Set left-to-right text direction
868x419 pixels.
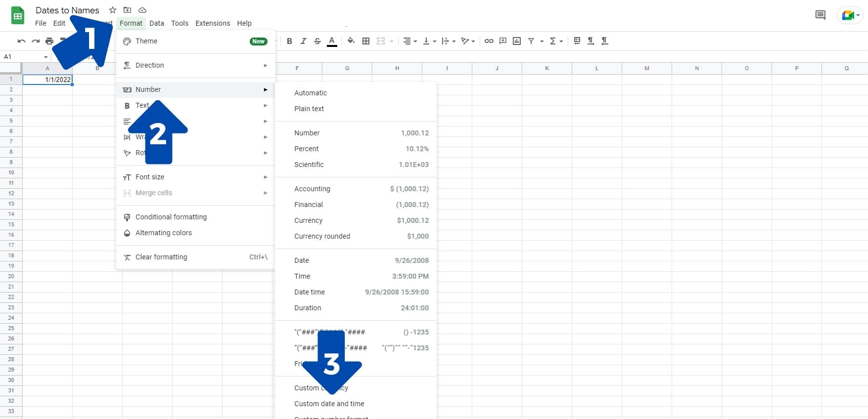[591, 41]
